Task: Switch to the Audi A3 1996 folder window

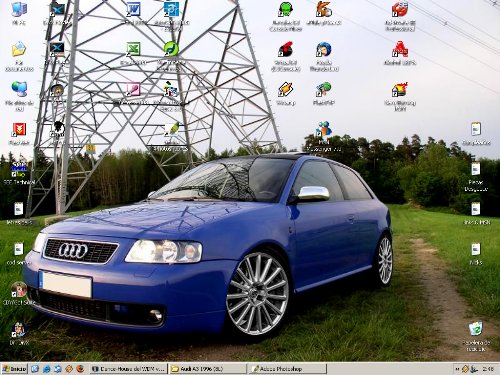Action: coord(208,369)
